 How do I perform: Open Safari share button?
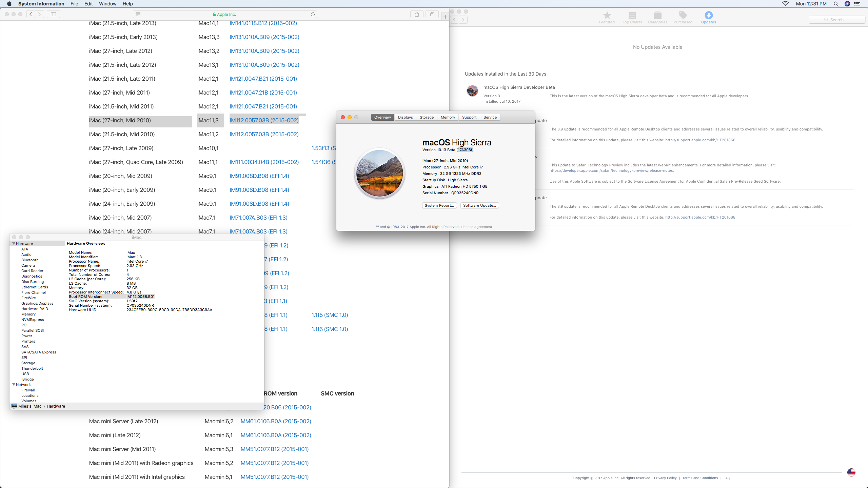coord(417,14)
